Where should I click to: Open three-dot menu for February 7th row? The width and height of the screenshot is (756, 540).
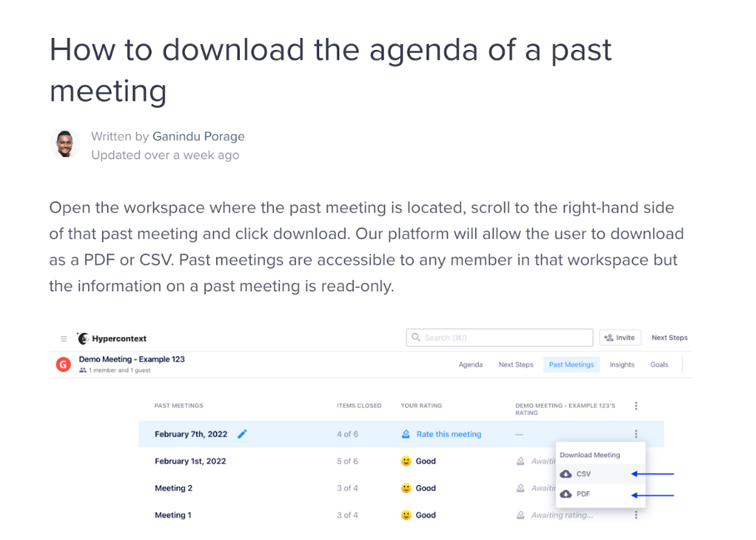point(636,434)
